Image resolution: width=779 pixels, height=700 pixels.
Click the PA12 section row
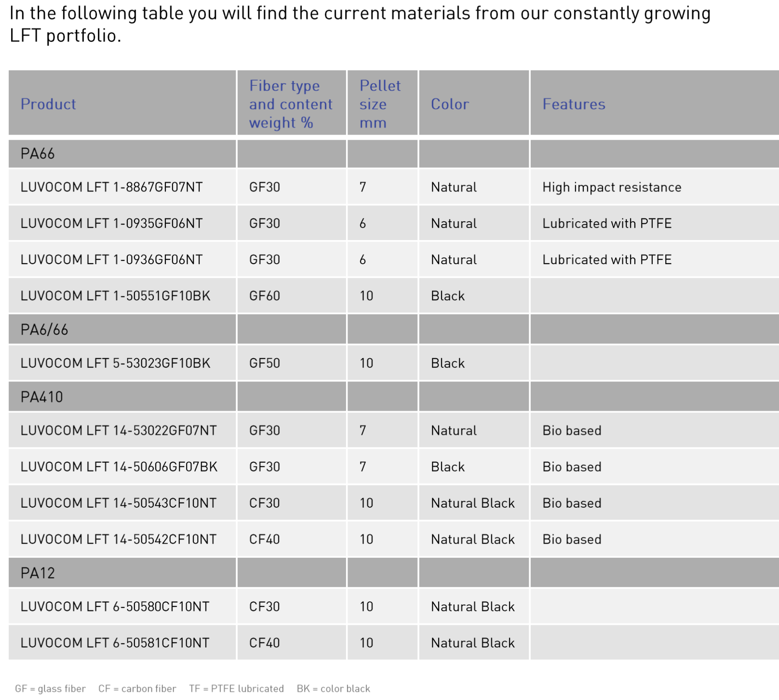click(x=393, y=573)
